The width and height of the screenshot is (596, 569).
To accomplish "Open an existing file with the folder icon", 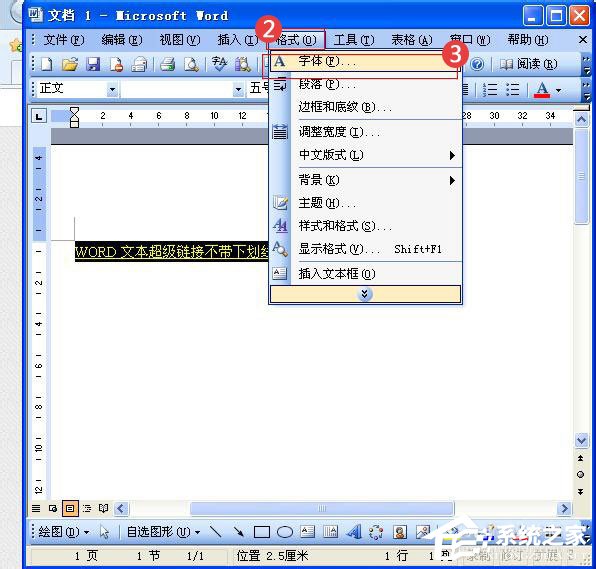I will (x=70, y=64).
